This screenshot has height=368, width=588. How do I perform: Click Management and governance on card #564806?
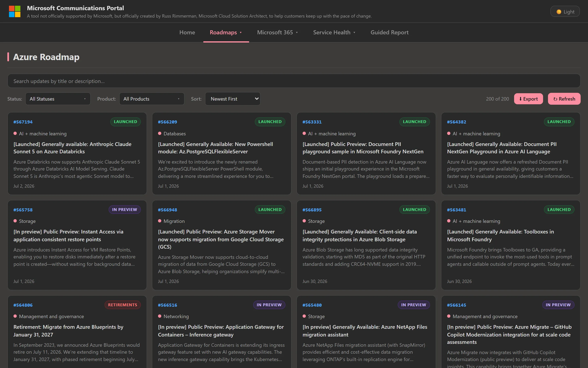[x=51, y=316]
